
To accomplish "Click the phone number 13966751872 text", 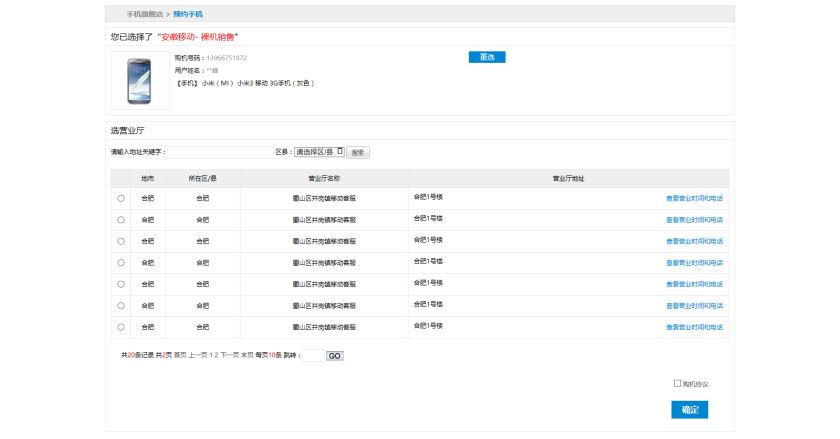I will (x=227, y=58).
